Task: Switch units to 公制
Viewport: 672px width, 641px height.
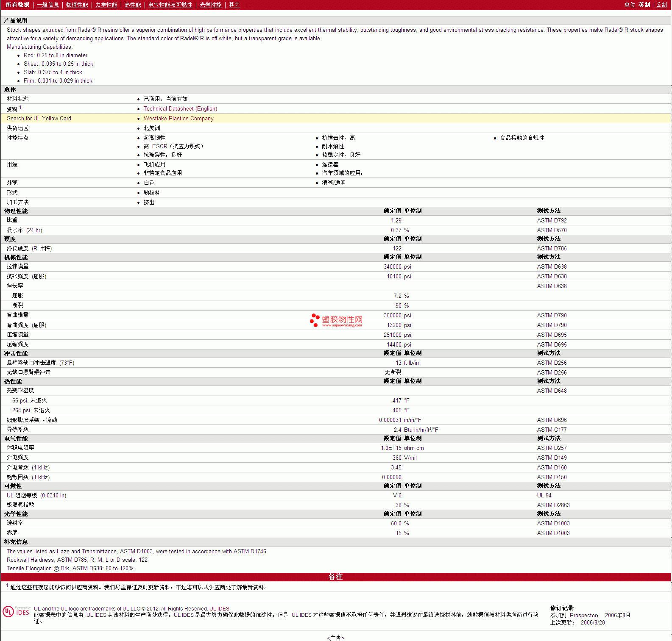Action: 661,5
